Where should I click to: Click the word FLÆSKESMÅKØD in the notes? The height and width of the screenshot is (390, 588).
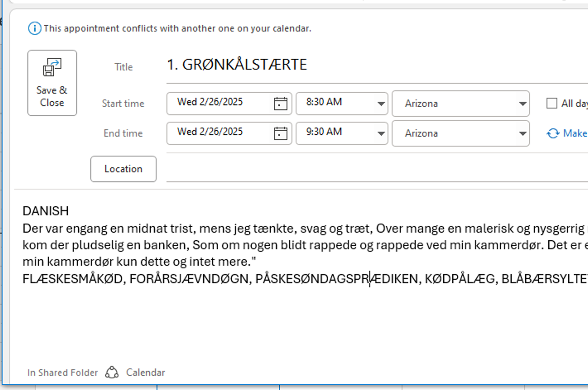click(72, 279)
